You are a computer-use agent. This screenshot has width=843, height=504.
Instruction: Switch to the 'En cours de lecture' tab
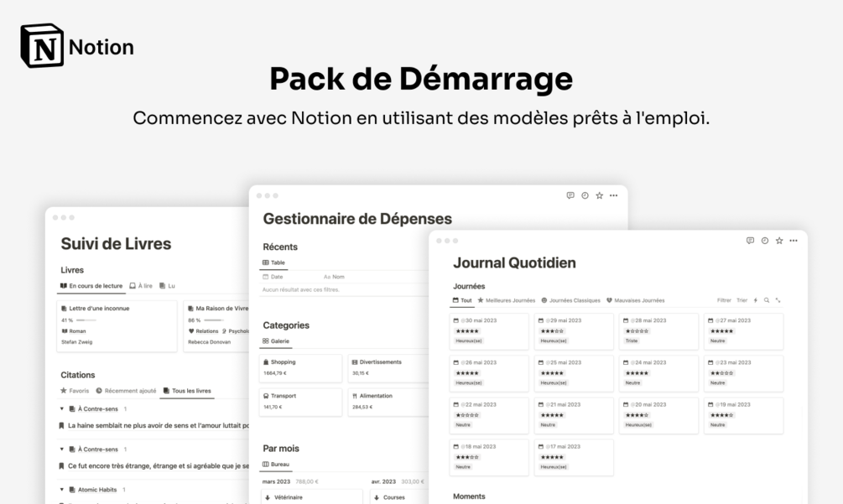pyautogui.click(x=91, y=286)
